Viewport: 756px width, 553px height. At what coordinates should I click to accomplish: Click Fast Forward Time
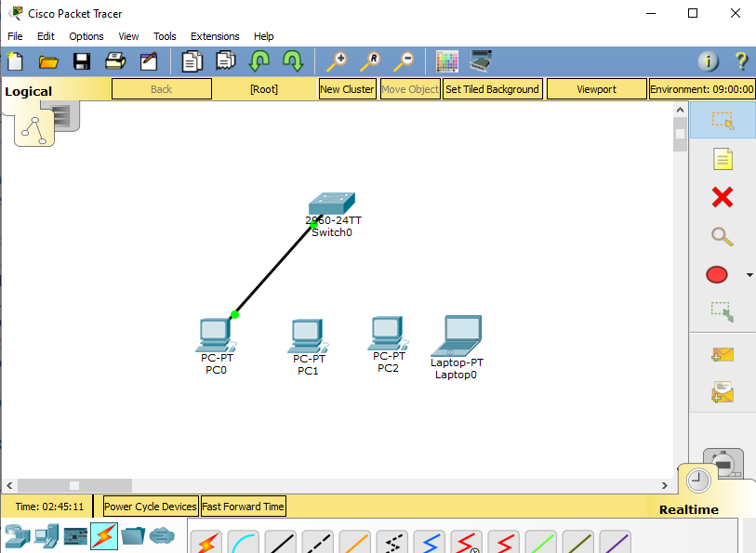click(x=243, y=507)
